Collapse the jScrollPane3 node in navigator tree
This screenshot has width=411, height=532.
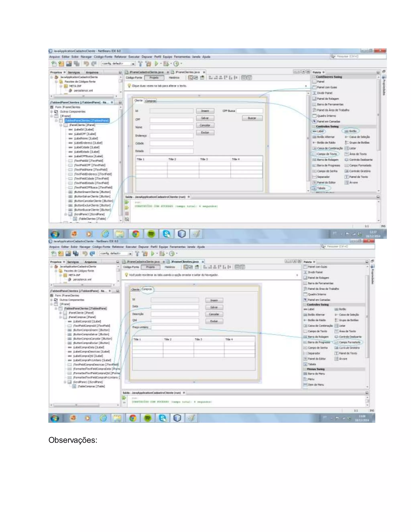pyautogui.click(x=66, y=214)
